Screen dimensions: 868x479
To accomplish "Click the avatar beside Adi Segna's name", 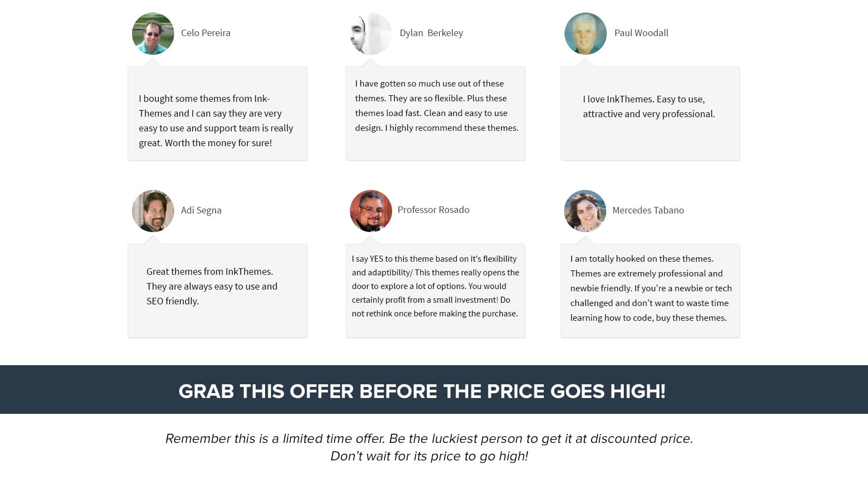I will (x=153, y=211).
